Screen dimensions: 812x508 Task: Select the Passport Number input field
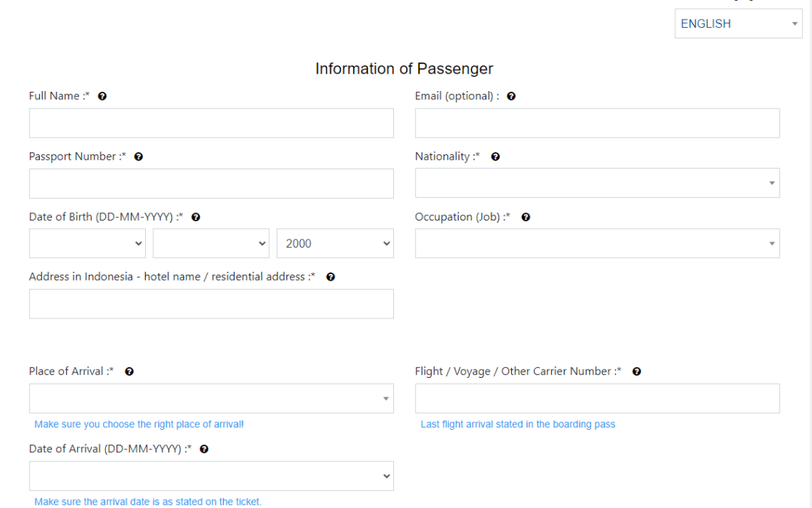tap(211, 184)
